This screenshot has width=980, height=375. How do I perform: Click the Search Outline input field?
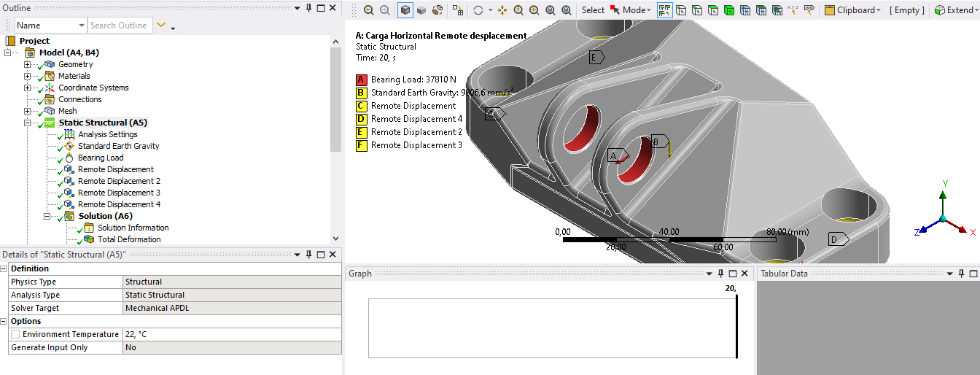click(120, 26)
